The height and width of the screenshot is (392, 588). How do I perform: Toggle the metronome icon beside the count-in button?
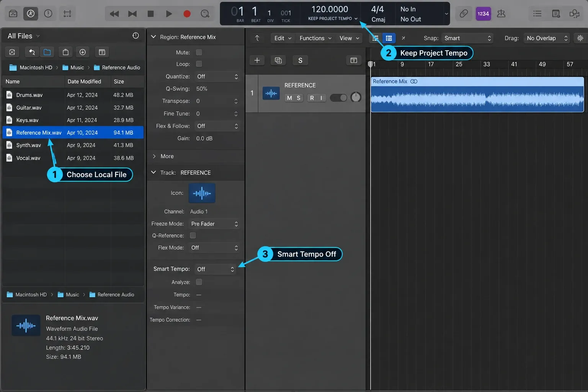point(501,14)
